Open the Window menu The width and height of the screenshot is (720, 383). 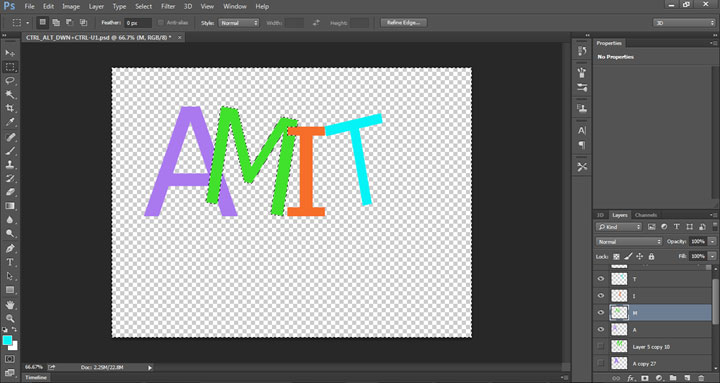pos(235,6)
